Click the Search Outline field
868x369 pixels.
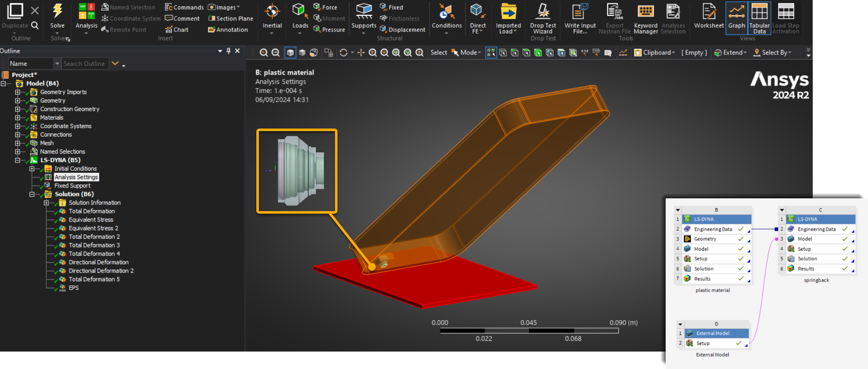[x=85, y=63]
